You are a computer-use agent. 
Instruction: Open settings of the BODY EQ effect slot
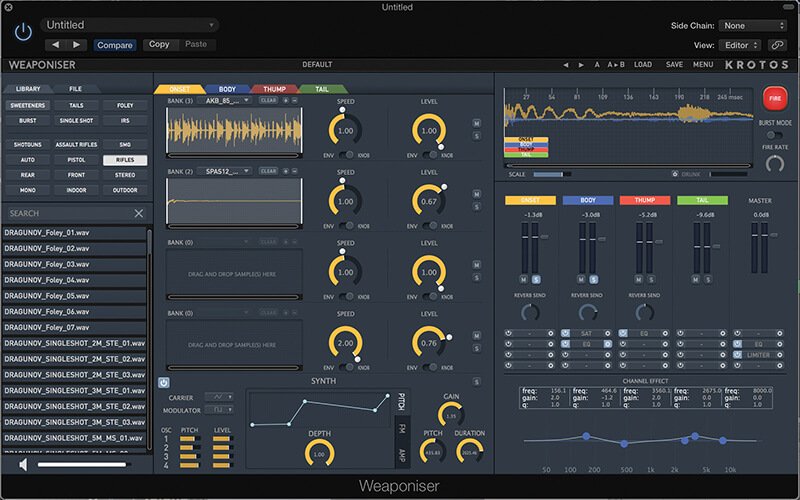coord(608,344)
